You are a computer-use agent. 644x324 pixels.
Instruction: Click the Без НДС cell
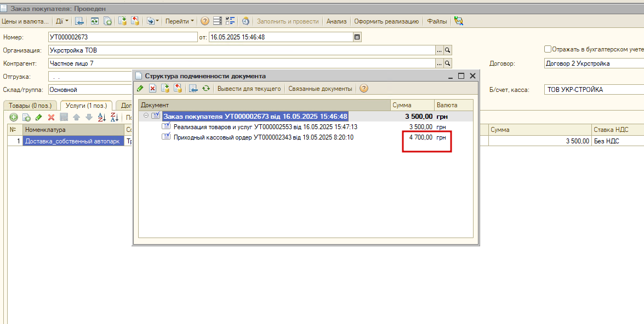[x=617, y=141]
